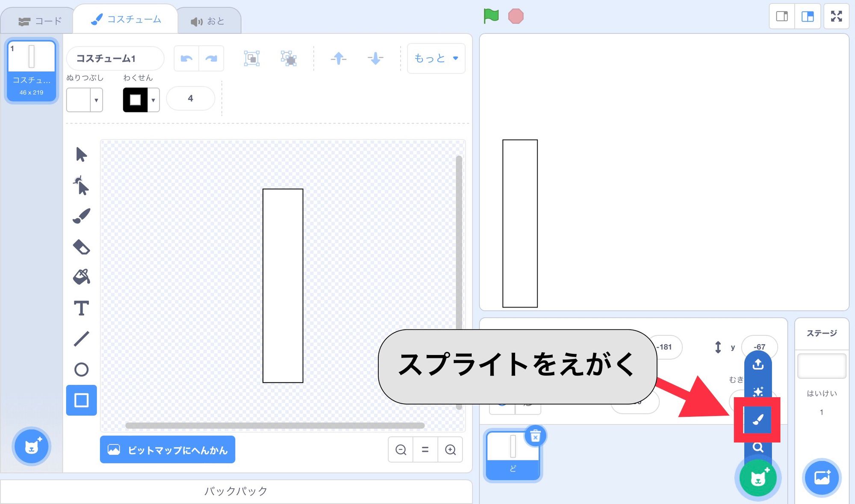Select the Rectangle tool
The height and width of the screenshot is (504, 855).
tap(81, 400)
